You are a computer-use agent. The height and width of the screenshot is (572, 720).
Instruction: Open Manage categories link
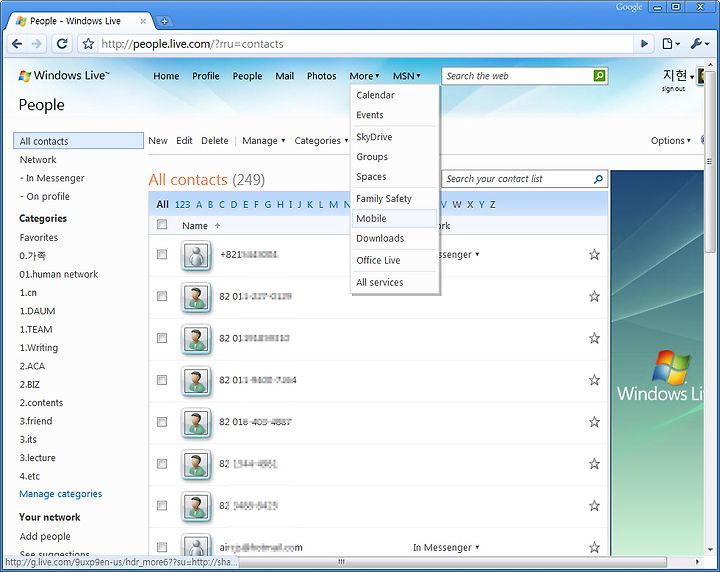tap(61, 494)
